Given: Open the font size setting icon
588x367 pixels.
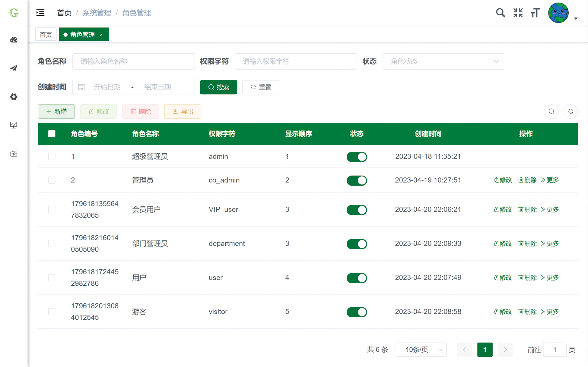Looking at the screenshot, I should point(535,13).
